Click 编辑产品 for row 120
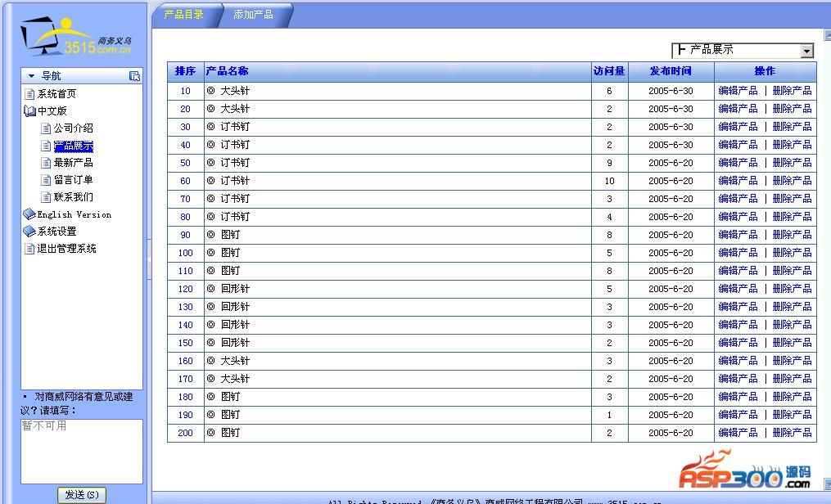831x504 pixels. [738, 289]
